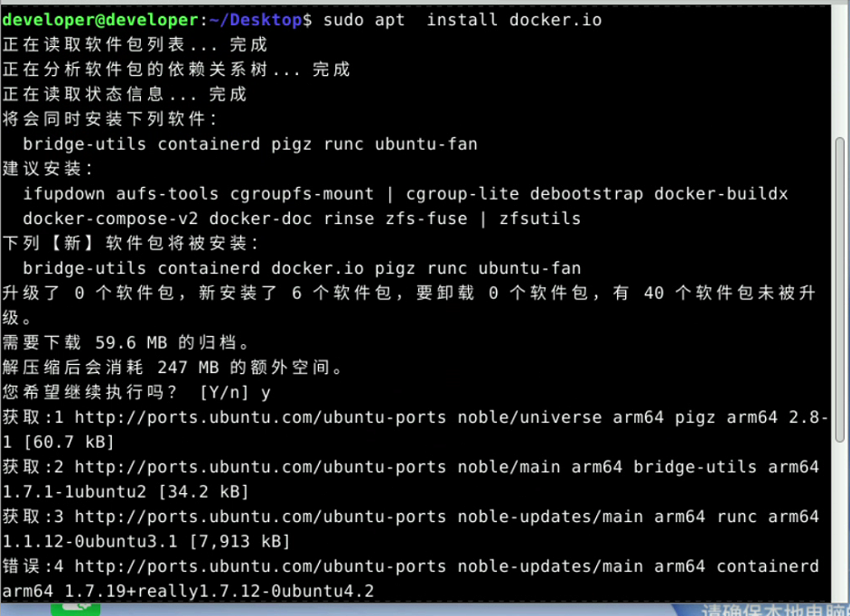The image size is (850, 616).
Task: Open the URL on the 获取:3 line
Action: tap(260, 517)
